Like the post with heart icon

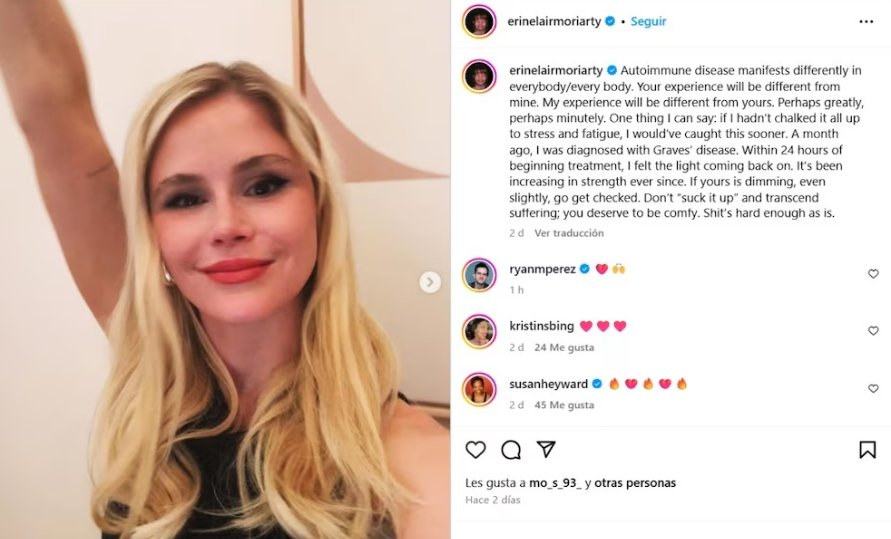(476, 450)
